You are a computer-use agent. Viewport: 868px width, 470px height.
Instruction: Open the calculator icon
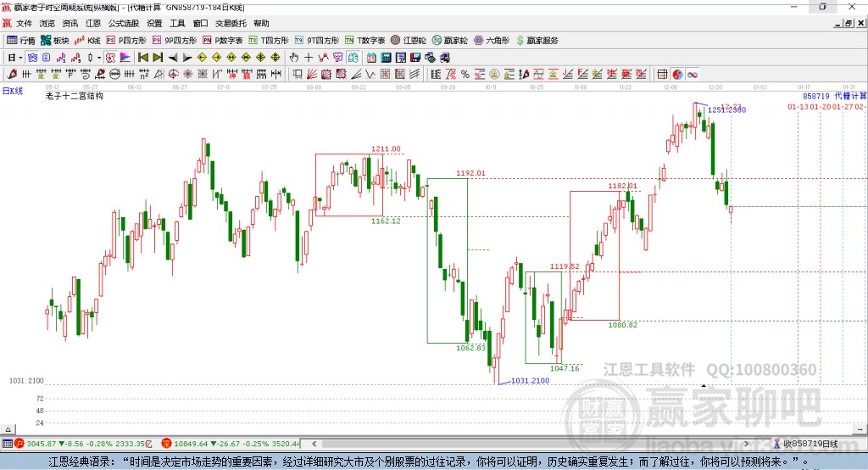click(x=387, y=58)
